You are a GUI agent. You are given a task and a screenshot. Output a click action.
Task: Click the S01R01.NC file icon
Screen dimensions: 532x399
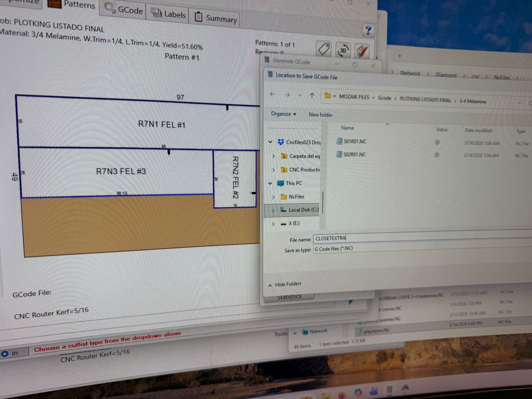339,141
